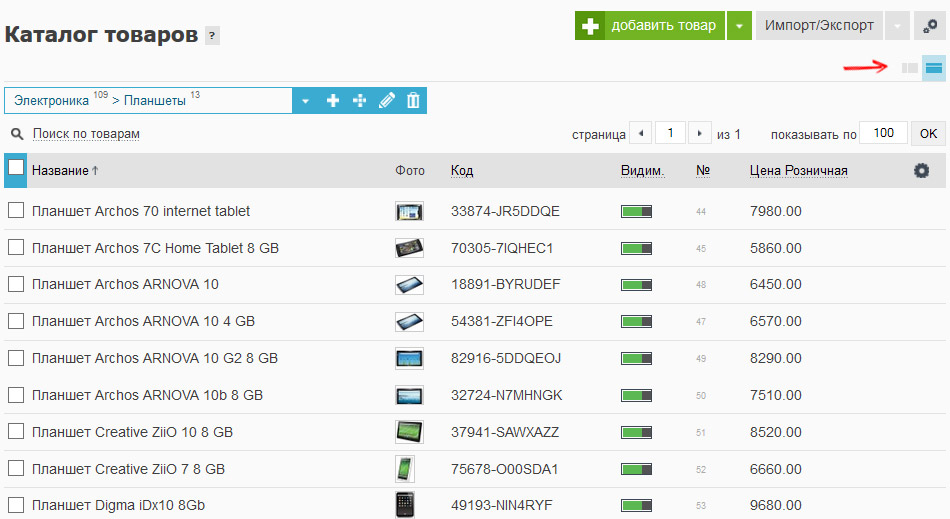
Task: Open photo of Creative ZiiO 7 8 GB
Action: [x=405, y=469]
